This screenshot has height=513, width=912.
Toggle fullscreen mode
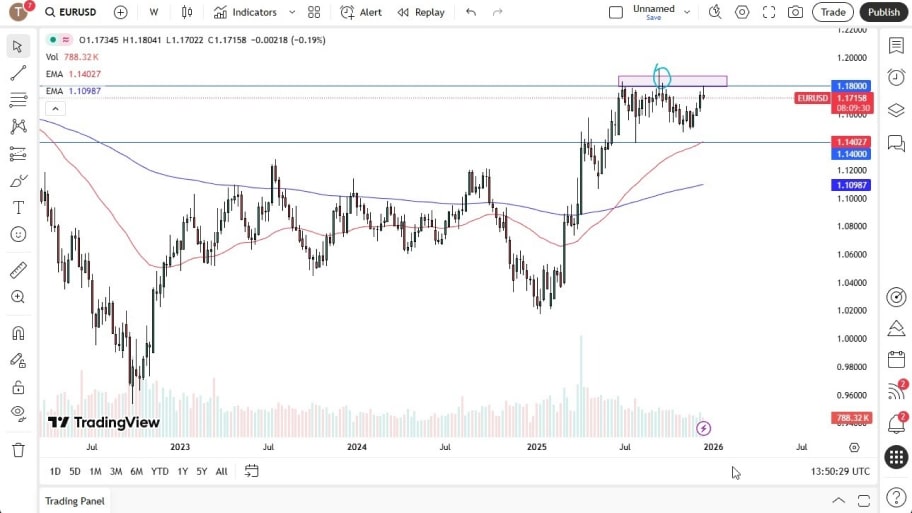click(x=769, y=12)
